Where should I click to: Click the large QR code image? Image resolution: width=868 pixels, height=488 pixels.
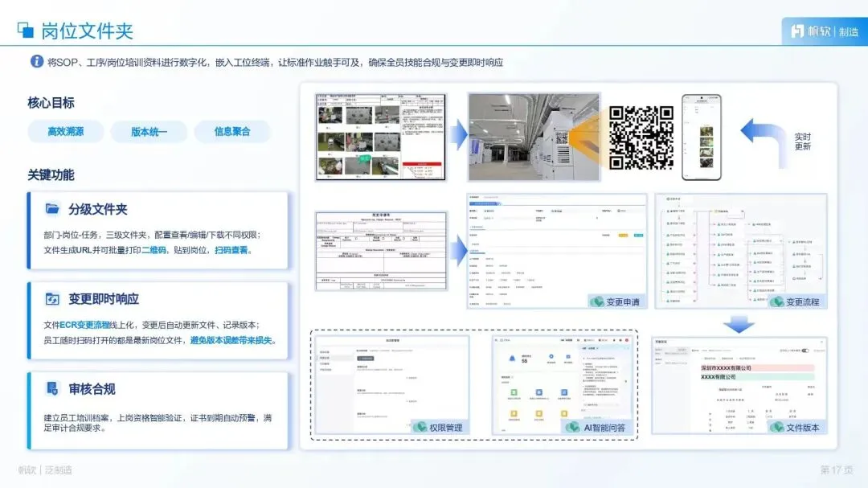click(x=641, y=137)
